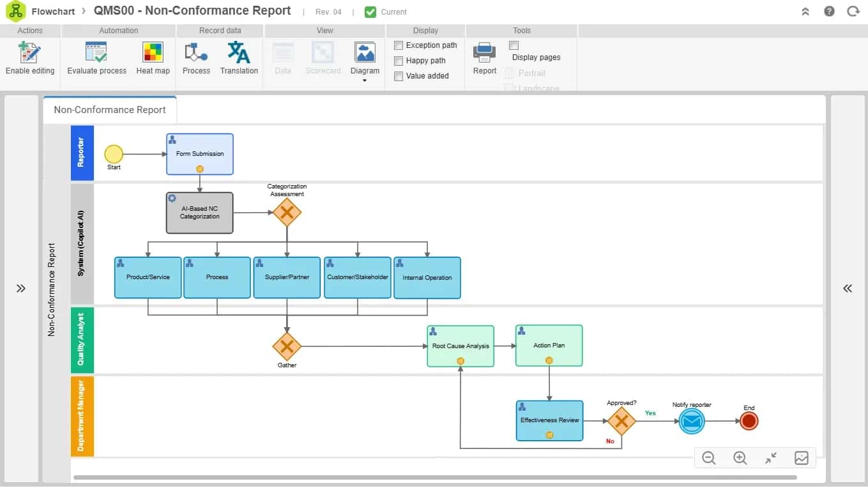This screenshot has height=488, width=868.
Task: Select the Gather gateway
Action: pos(287,346)
